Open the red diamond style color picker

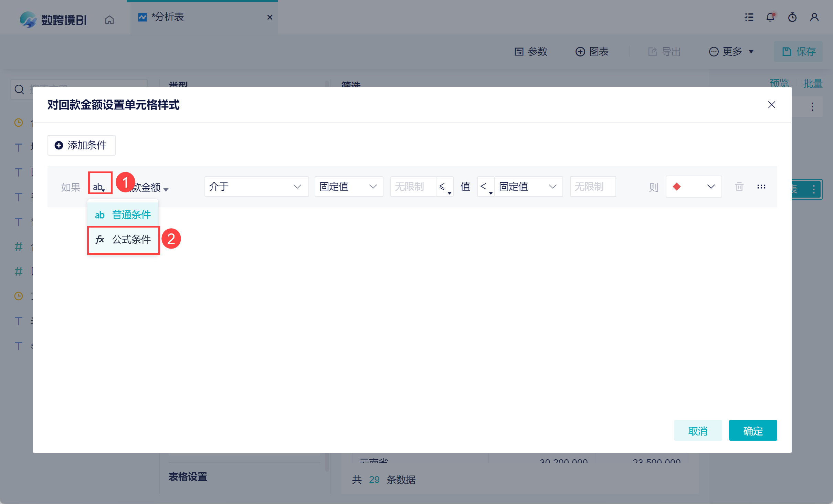[693, 187]
